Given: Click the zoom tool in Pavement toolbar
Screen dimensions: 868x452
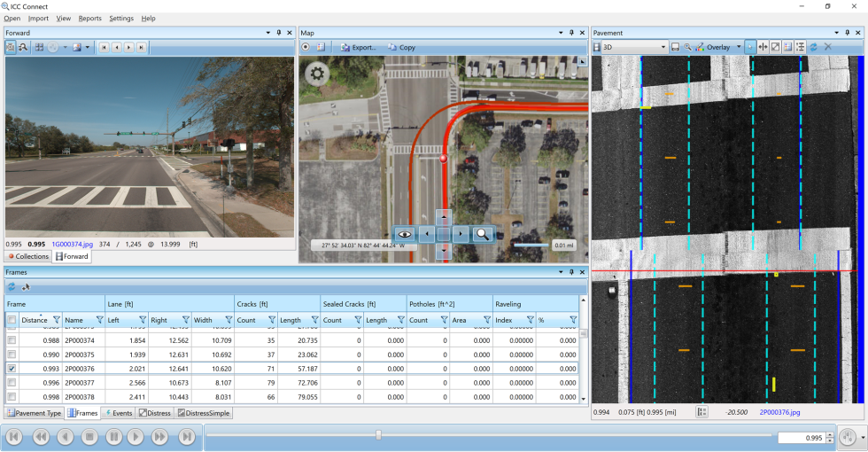Looking at the screenshot, I should pos(687,47).
